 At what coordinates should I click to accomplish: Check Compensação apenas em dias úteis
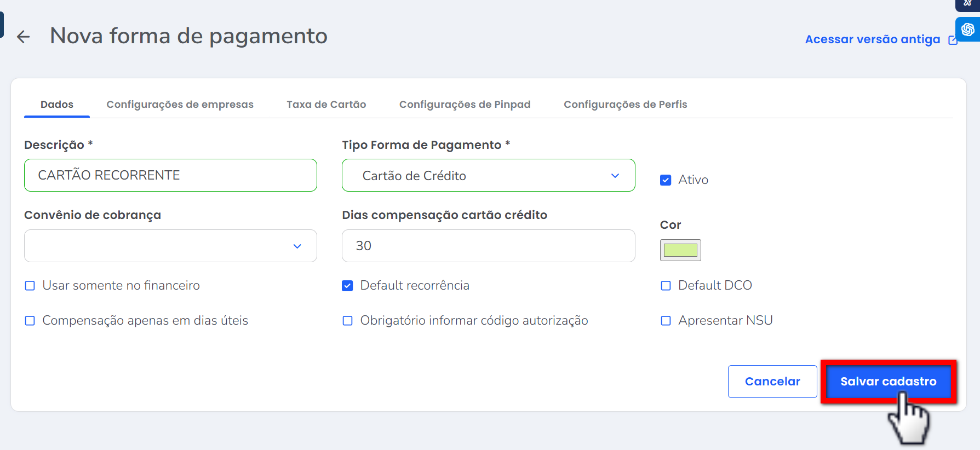(30, 321)
